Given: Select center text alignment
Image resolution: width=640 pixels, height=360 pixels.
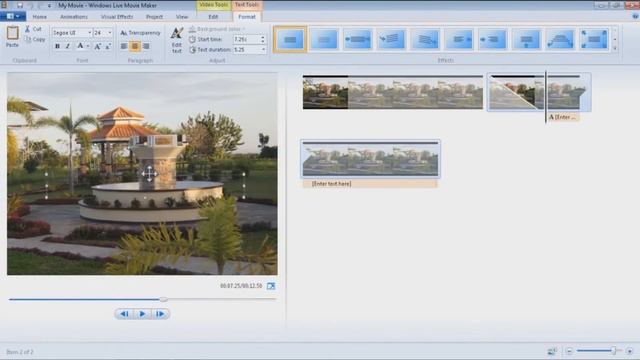Looking at the screenshot, I should coord(135,46).
